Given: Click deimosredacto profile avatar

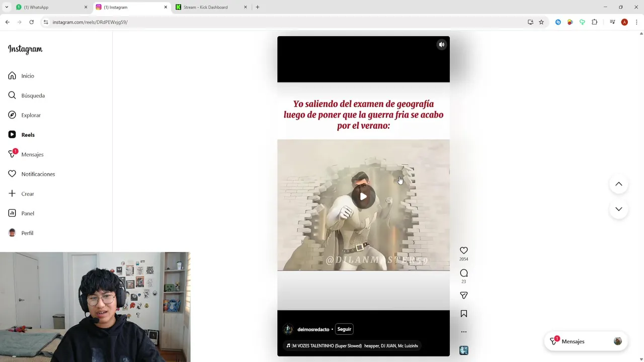Looking at the screenshot, I should click(x=288, y=329).
